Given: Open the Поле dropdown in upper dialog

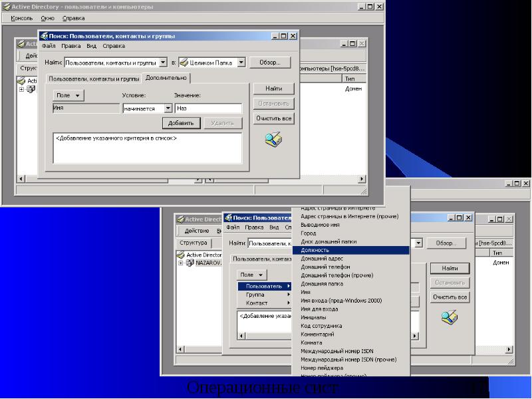Looking at the screenshot, I should point(68,96).
